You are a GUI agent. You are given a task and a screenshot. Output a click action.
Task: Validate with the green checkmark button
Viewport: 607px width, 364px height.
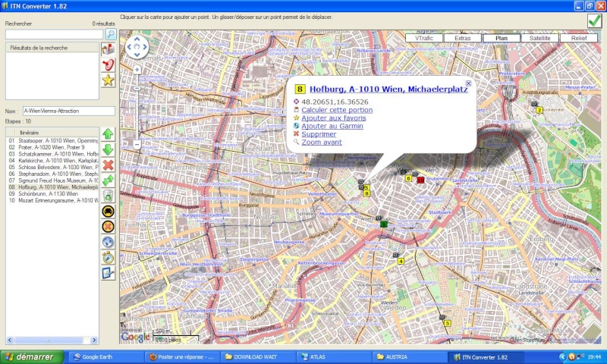point(594,21)
